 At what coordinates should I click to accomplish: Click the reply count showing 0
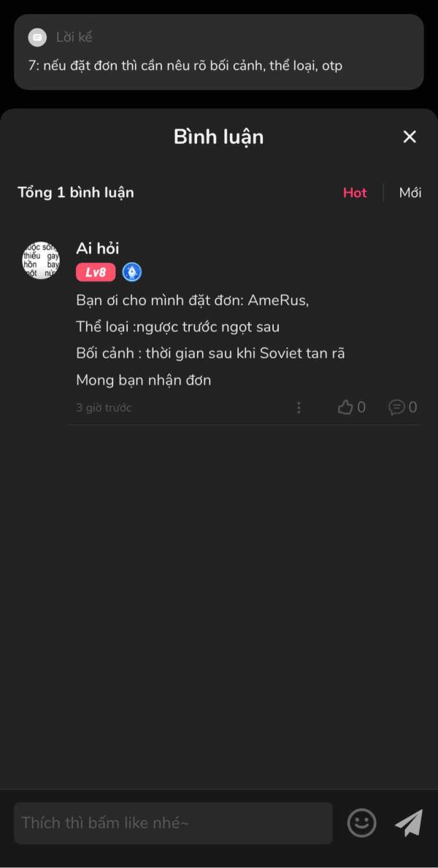[x=412, y=407]
